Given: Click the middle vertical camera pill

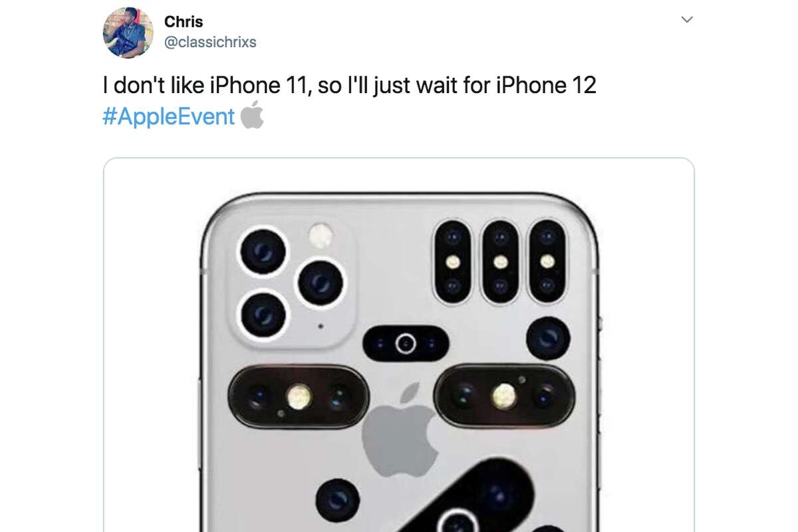Looking at the screenshot, I should click(x=500, y=261).
